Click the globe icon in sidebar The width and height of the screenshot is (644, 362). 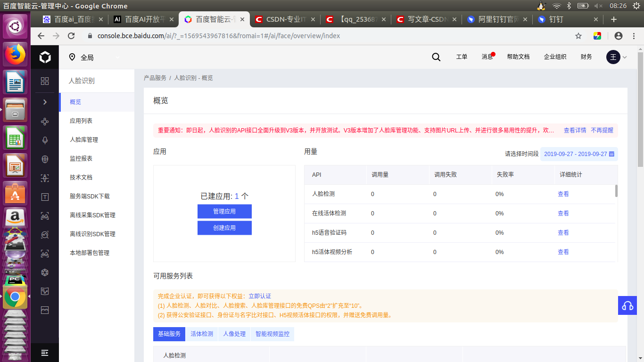[45, 159]
